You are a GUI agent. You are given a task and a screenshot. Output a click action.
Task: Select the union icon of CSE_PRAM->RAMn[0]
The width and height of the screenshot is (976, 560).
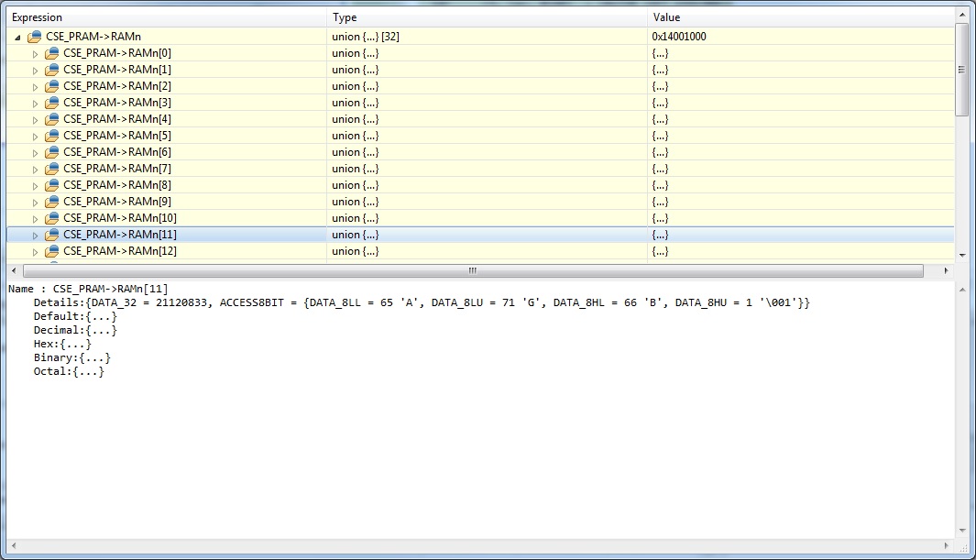(50, 53)
